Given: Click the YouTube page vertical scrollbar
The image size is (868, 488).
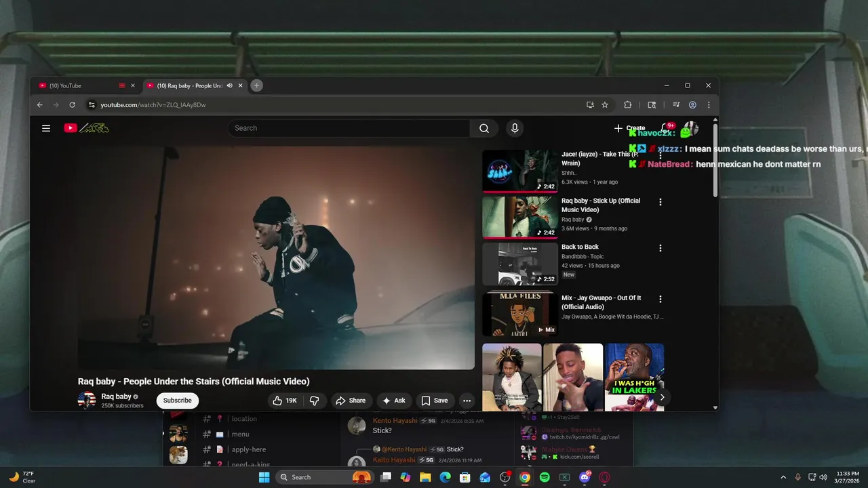Looking at the screenshot, I should click(x=715, y=160).
